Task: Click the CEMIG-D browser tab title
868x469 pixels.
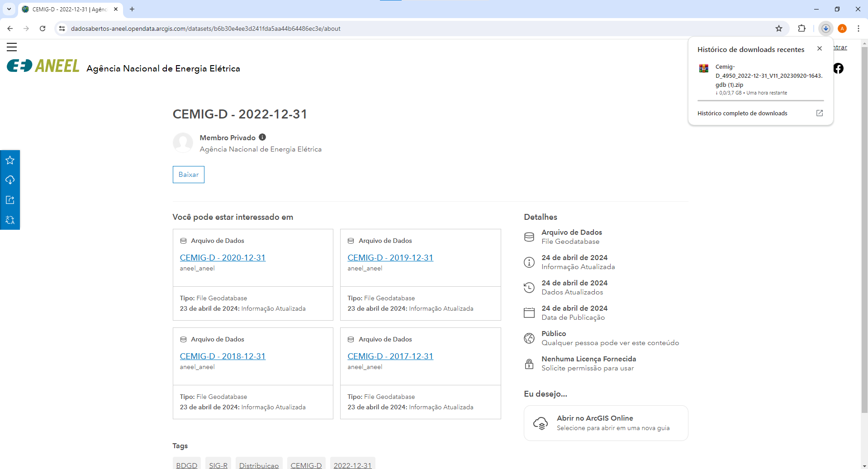Action: click(x=70, y=9)
